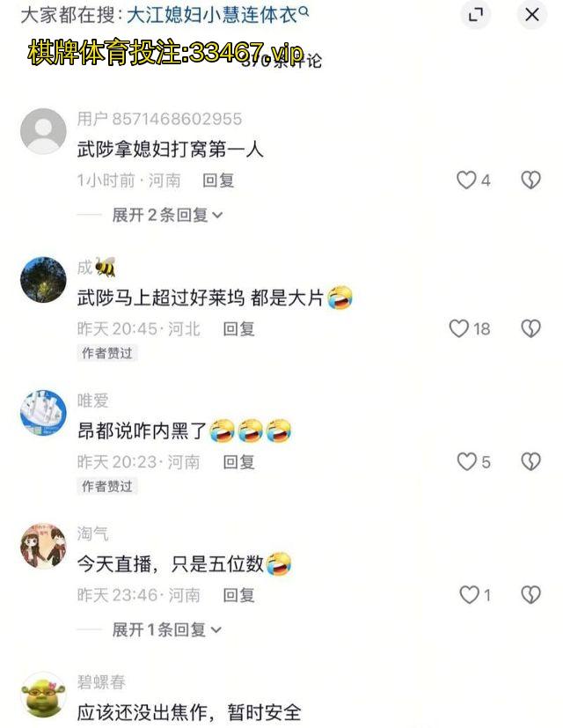Close the comments panel
Viewport: 563px width, 728px height.
pos(532,15)
